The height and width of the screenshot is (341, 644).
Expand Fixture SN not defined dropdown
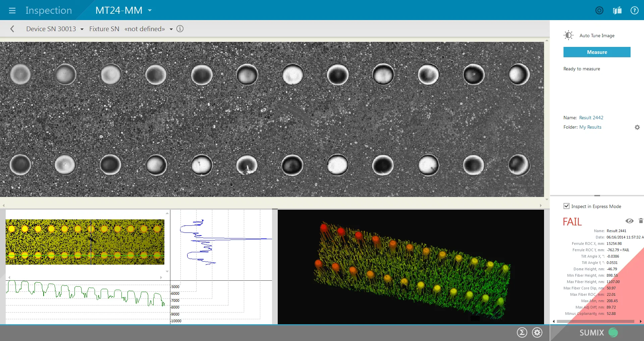tap(171, 29)
